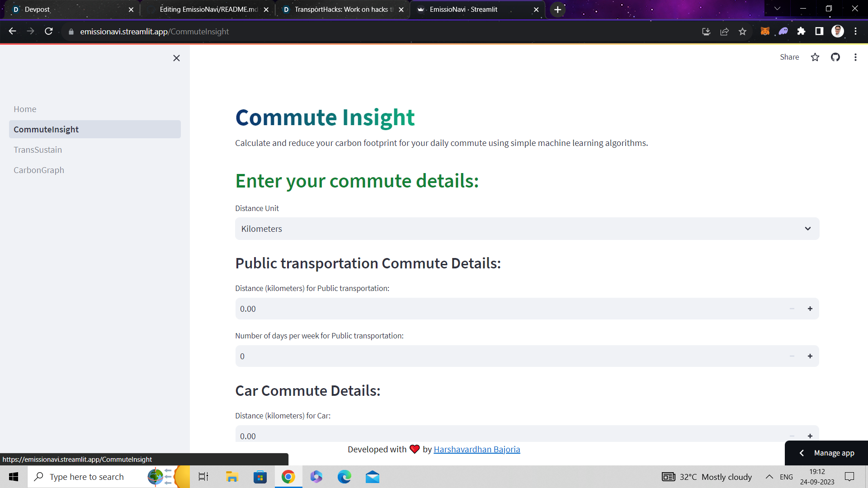Open the GitHub repository icon
This screenshot has width=868, height=488.
click(835, 57)
